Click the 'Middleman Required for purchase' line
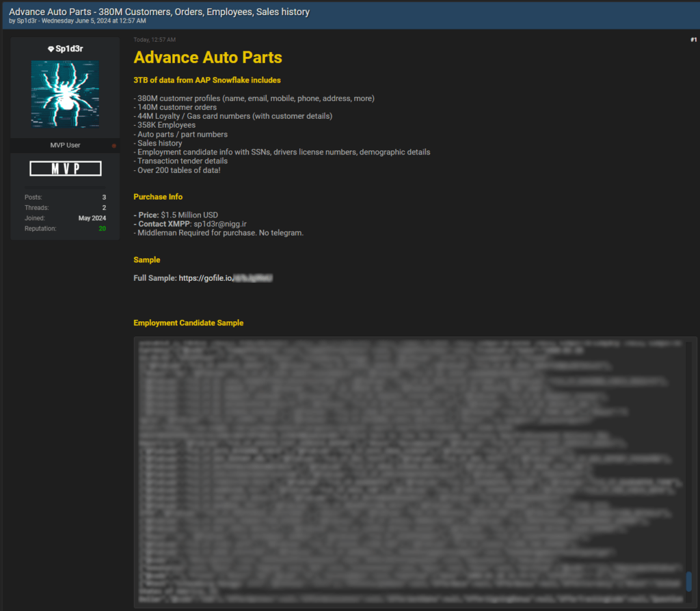The width and height of the screenshot is (700, 611). point(218,233)
